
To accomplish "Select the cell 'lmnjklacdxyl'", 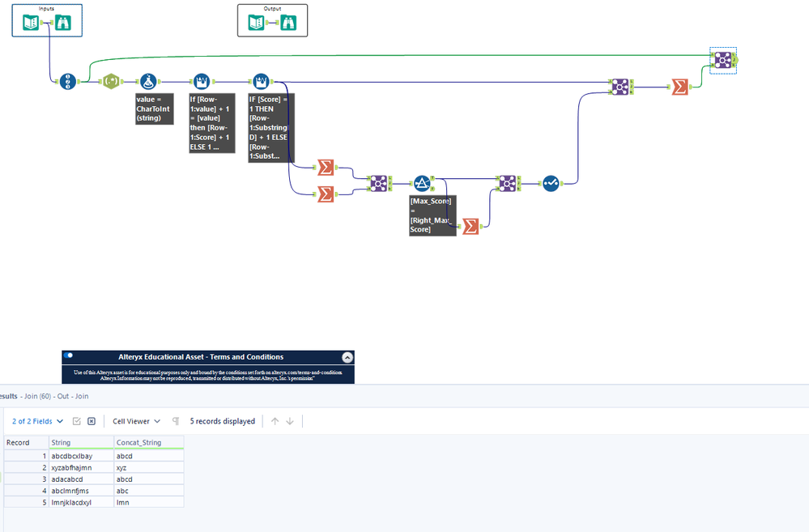I will point(82,502).
